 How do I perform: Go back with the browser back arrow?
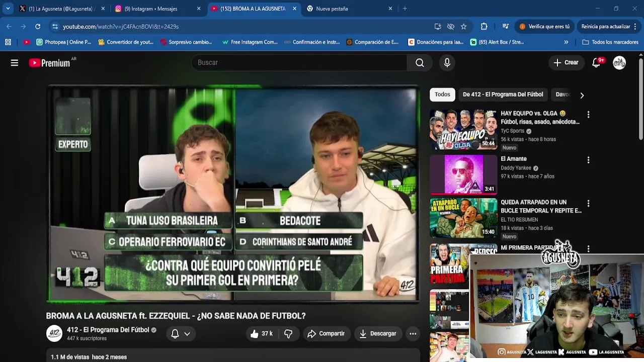point(9,27)
